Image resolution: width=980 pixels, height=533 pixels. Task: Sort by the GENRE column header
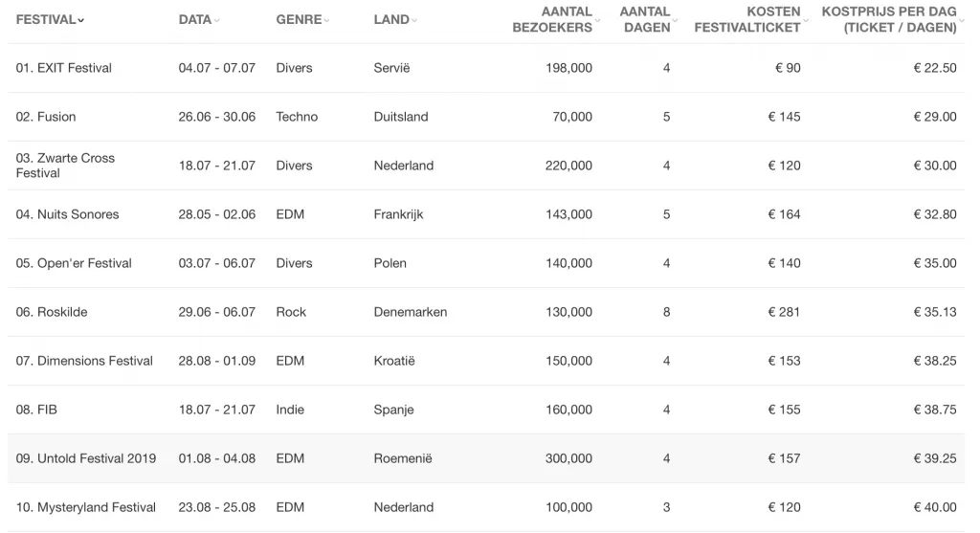(302, 19)
